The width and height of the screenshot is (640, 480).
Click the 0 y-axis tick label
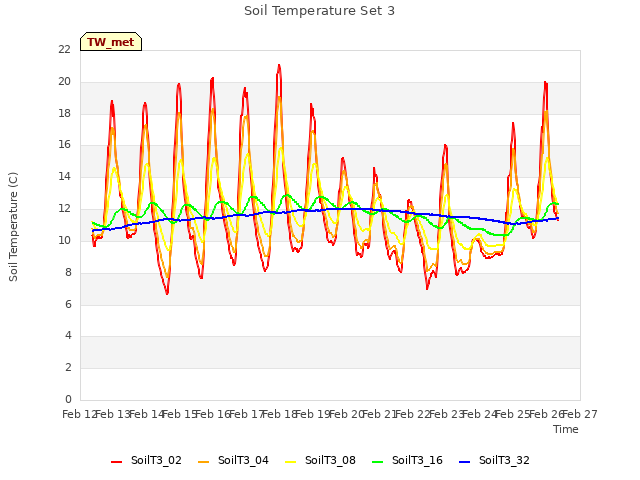[68, 399]
